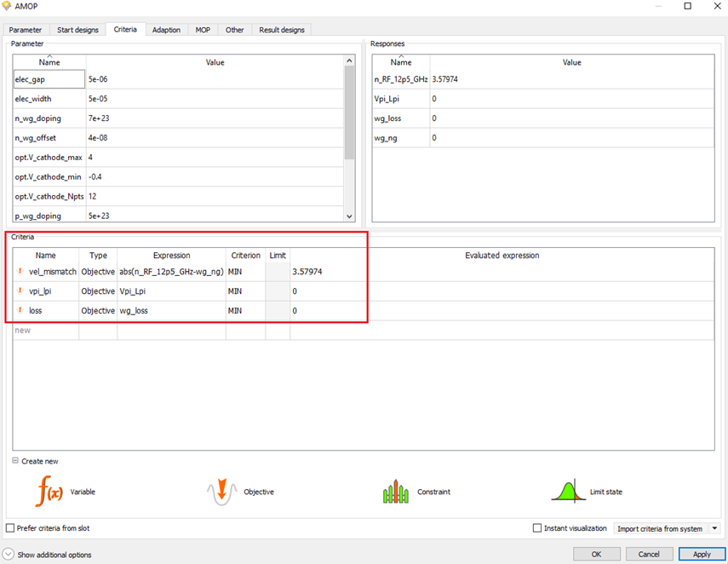Click the Constraint bars icon
The image size is (728, 564).
tap(397, 492)
